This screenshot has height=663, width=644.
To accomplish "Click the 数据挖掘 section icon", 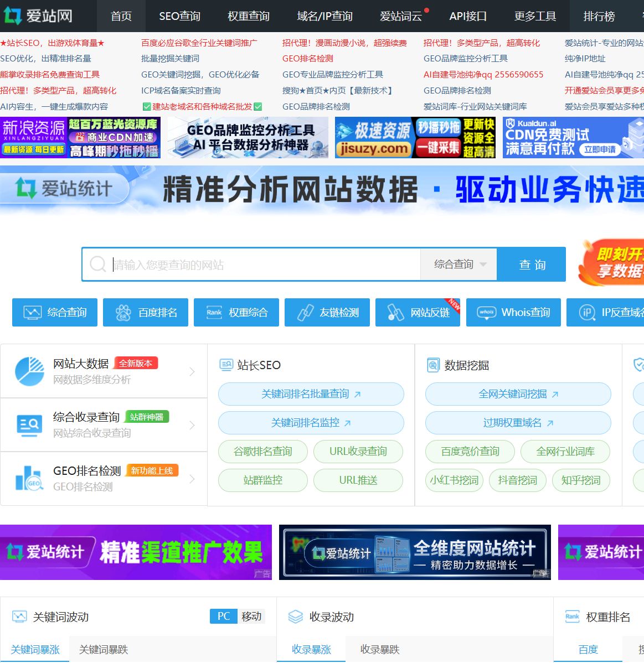I will pos(433,365).
